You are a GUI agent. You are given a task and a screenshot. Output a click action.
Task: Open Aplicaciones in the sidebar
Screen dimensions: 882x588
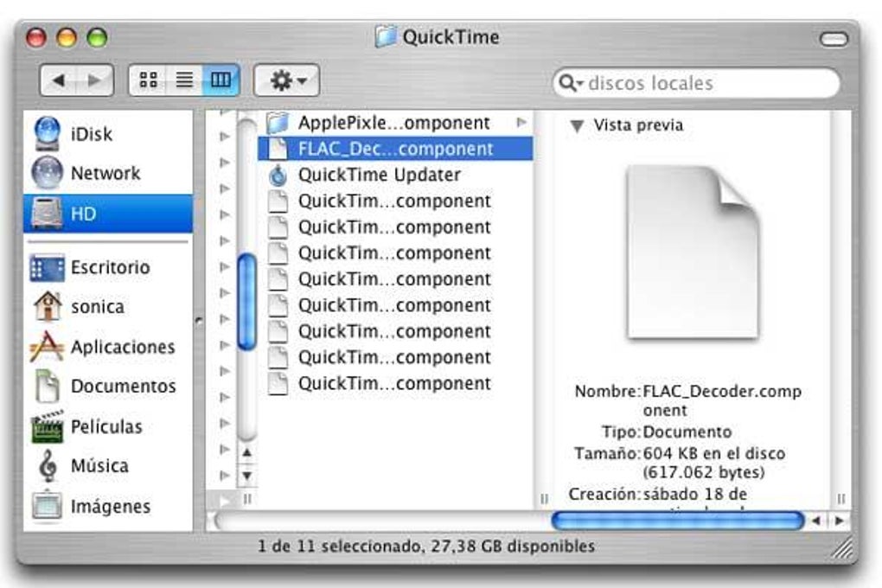point(108,347)
